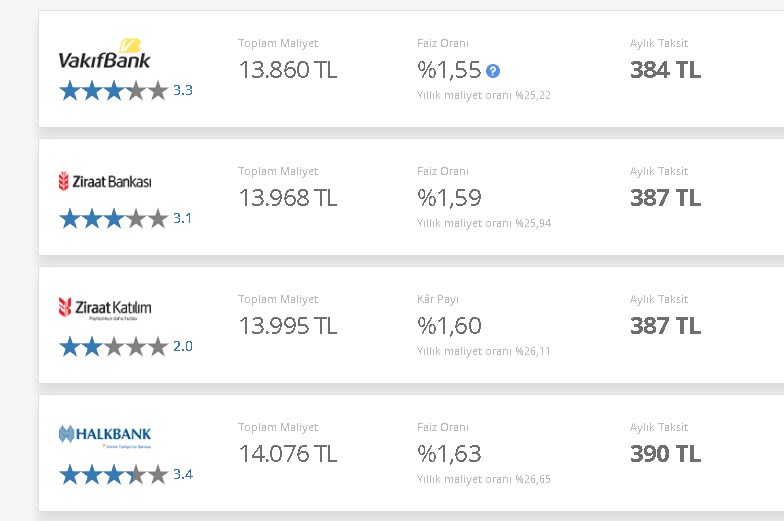Click Ziraat Bankası's star rating of 3.1

tap(125, 218)
